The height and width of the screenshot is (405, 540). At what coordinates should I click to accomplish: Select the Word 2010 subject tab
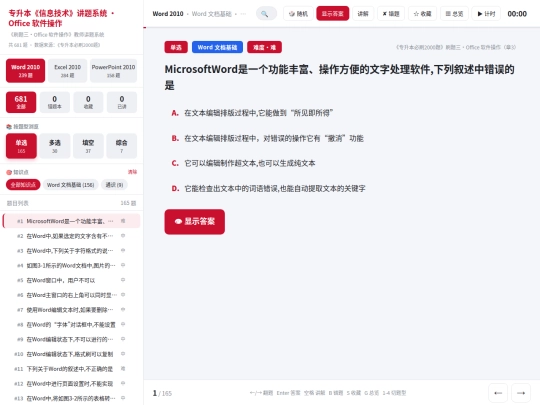pos(25,70)
